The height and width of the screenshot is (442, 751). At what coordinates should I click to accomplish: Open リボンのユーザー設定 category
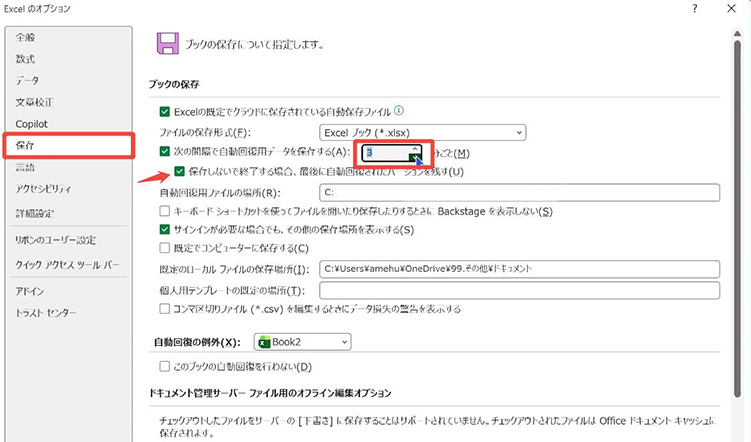56,240
